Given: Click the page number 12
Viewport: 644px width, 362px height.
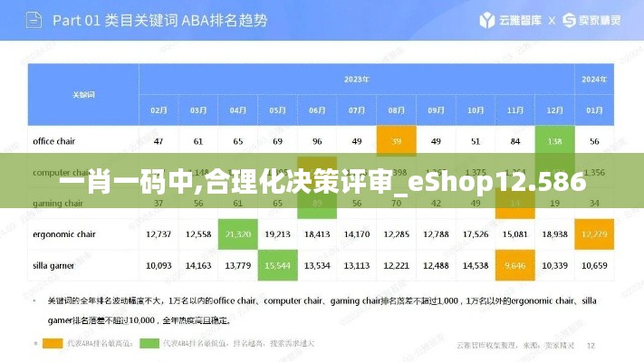Looking at the screenshot, I should [x=591, y=346].
